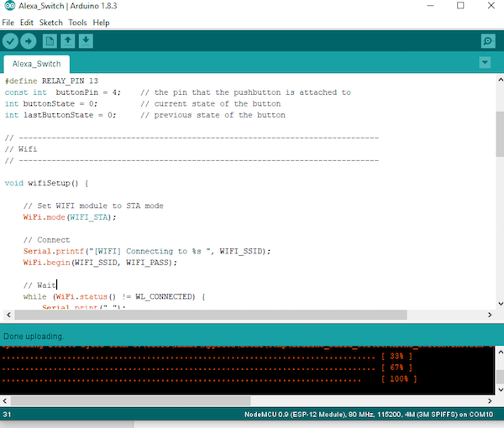Open a sketch using the Open icon
The height and width of the screenshot is (428, 504).
click(x=68, y=40)
